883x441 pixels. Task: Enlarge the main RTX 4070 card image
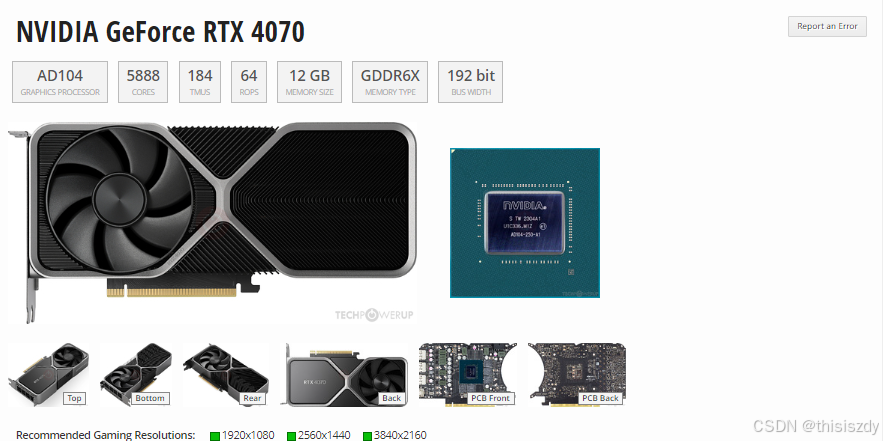[x=213, y=223]
